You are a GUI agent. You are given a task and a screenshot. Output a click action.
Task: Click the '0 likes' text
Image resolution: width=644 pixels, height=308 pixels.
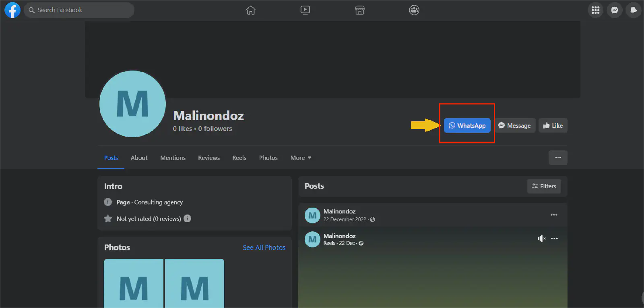pyautogui.click(x=182, y=129)
